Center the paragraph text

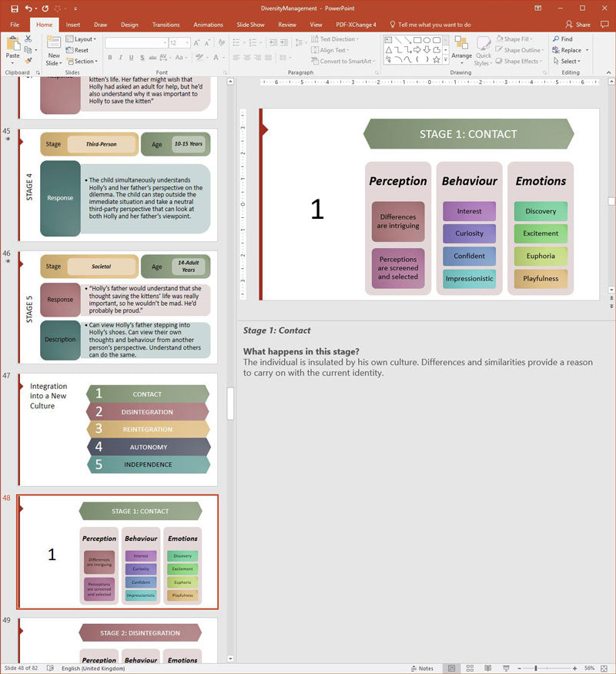click(x=247, y=57)
